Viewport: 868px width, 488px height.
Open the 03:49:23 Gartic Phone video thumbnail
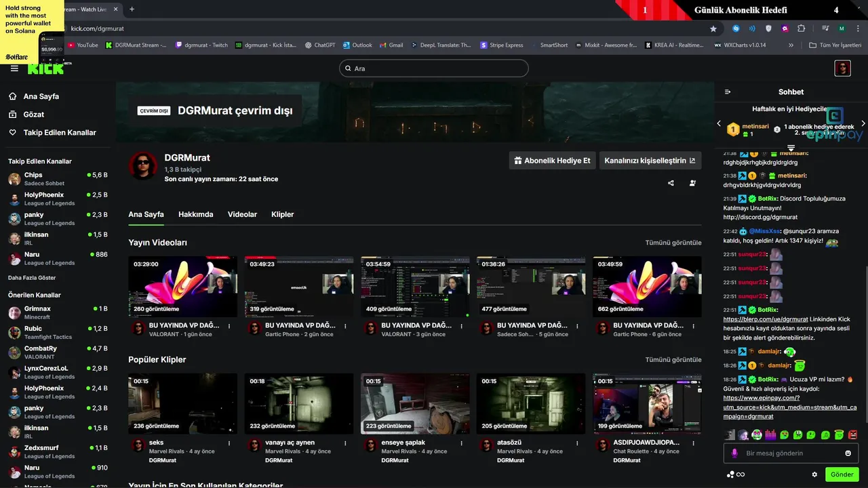click(299, 286)
